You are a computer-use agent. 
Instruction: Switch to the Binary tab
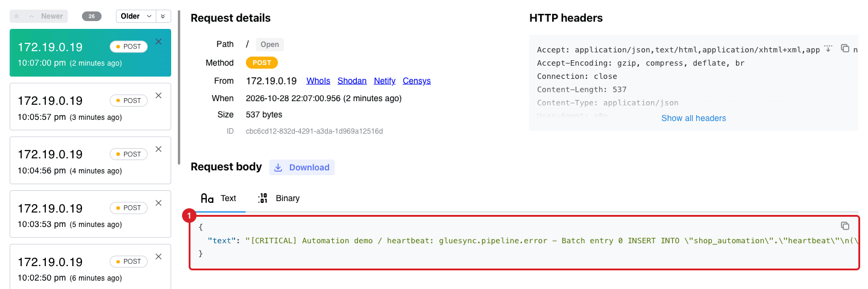pos(278,198)
